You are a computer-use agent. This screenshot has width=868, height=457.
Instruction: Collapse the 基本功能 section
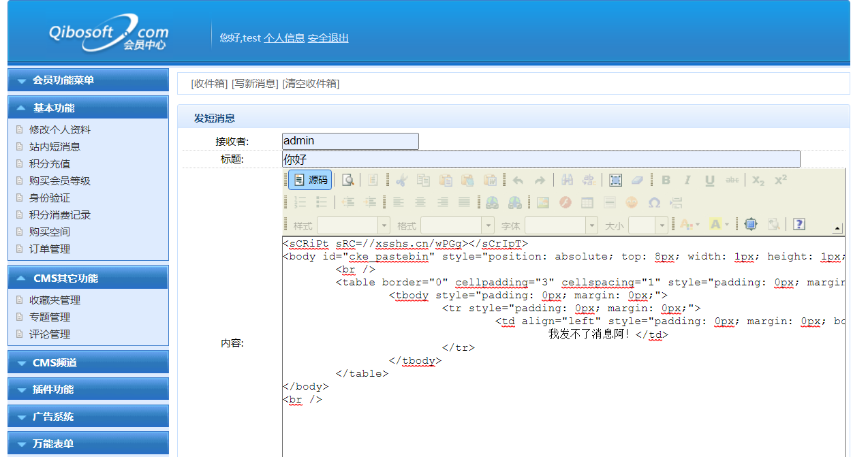pos(88,108)
